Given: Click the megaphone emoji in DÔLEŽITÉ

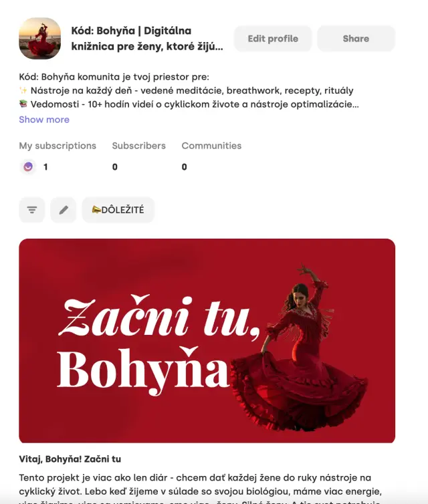Looking at the screenshot, I should [96, 210].
